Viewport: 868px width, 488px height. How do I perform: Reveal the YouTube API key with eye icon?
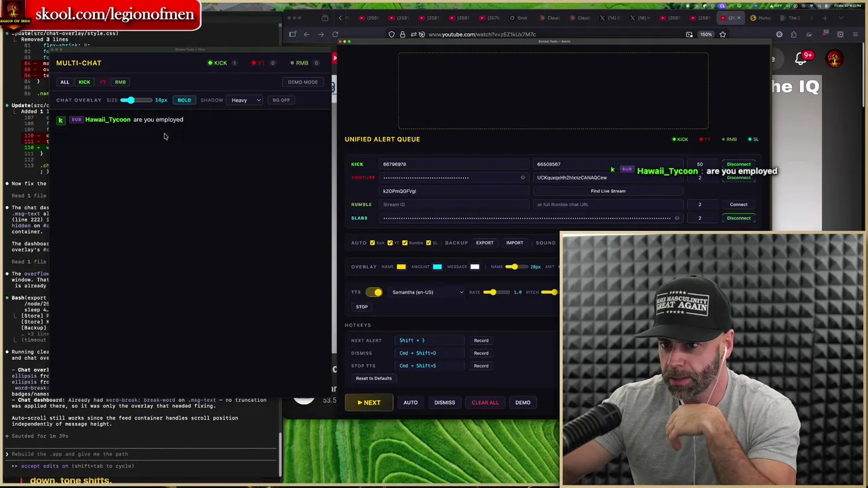point(522,178)
